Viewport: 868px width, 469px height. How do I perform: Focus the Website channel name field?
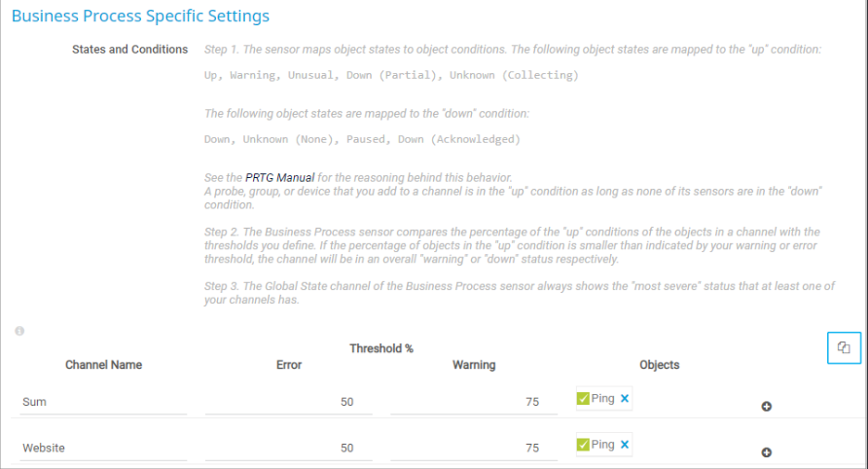pyautogui.click(x=103, y=448)
